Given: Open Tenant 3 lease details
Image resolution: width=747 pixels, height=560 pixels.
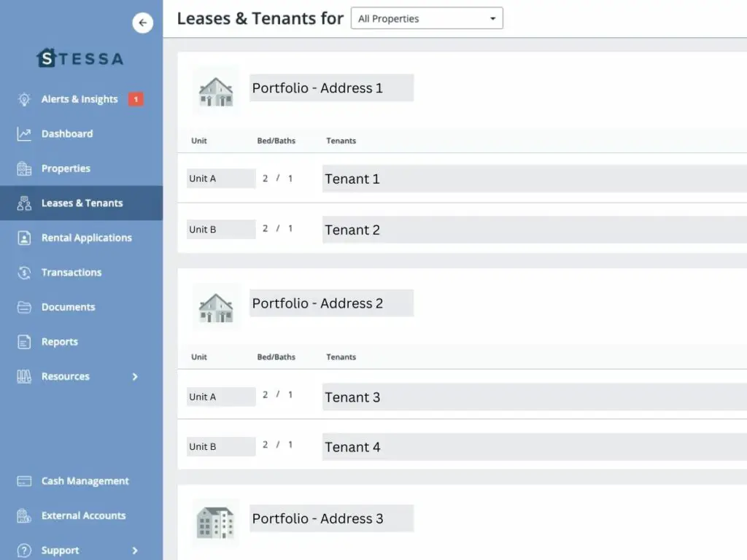Looking at the screenshot, I should point(535,397).
